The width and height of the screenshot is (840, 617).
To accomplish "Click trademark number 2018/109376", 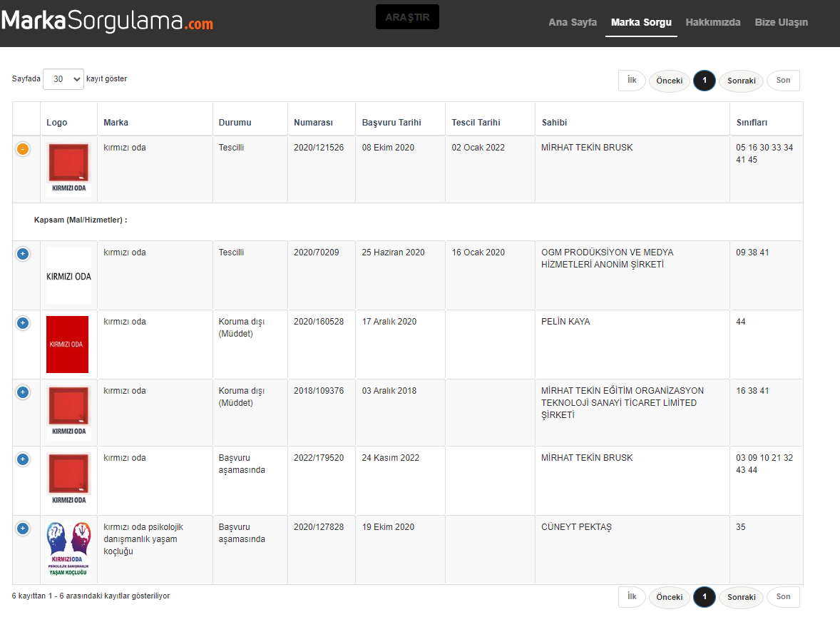I will (319, 391).
